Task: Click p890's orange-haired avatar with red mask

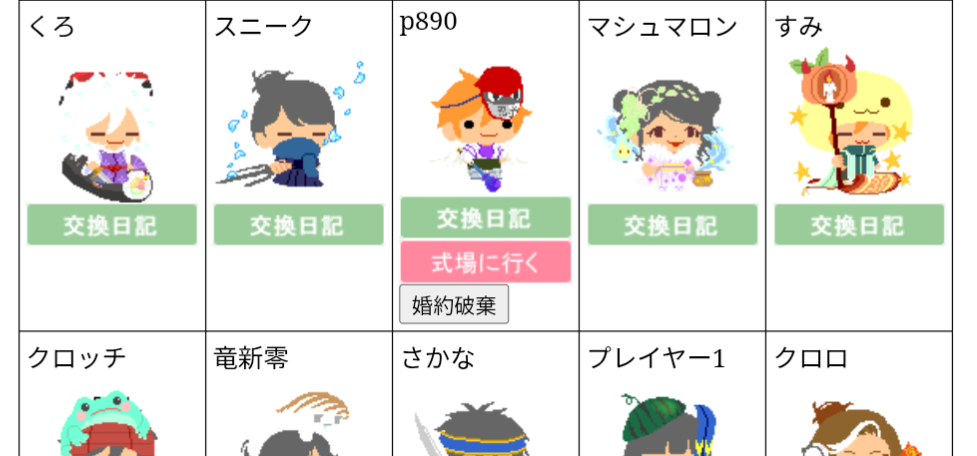Action: pos(480,128)
